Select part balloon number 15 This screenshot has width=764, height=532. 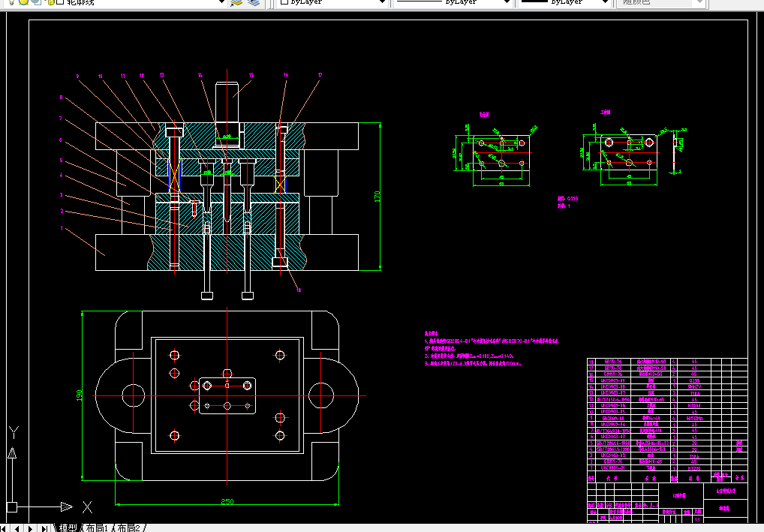point(251,75)
